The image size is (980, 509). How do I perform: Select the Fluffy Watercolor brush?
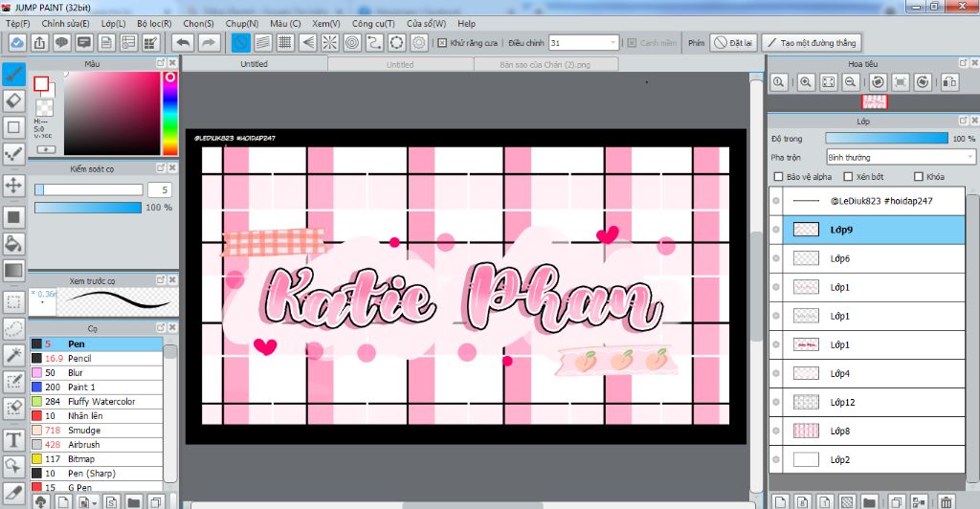97,402
